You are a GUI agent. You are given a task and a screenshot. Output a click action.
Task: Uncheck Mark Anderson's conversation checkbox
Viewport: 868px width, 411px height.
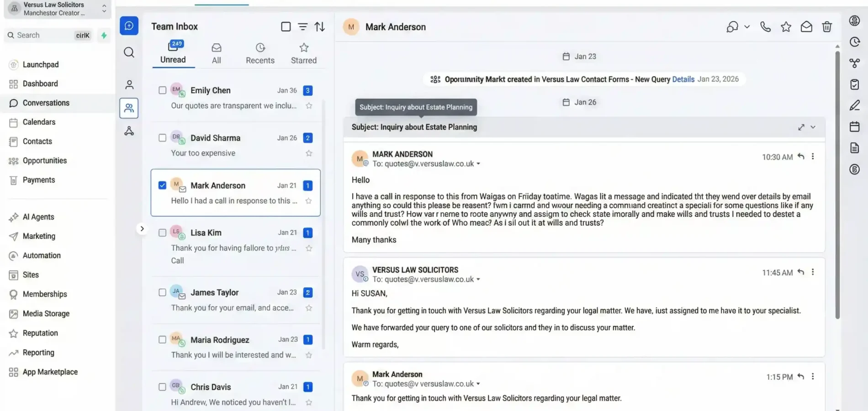(162, 185)
